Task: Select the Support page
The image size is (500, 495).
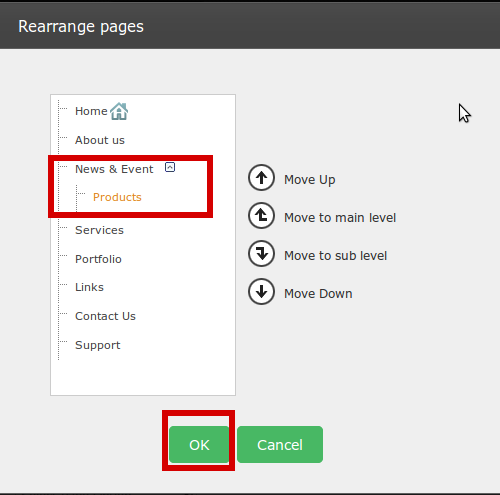Action: point(98,345)
